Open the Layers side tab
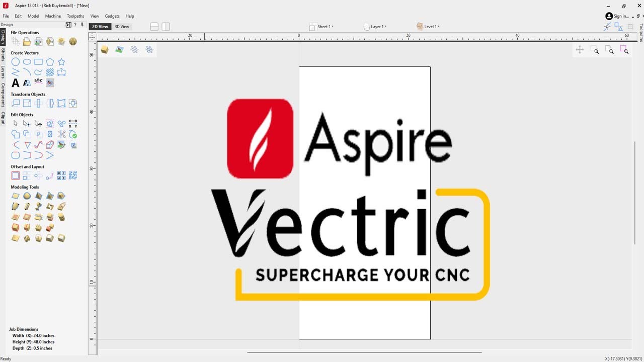Screen dimensions: 644x362 tap(3, 72)
